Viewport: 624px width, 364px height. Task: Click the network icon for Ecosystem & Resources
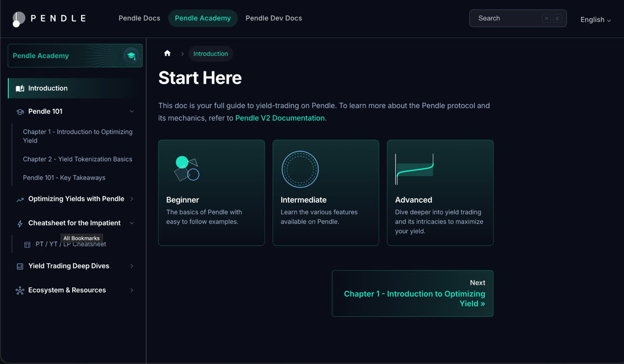pyautogui.click(x=20, y=291)
